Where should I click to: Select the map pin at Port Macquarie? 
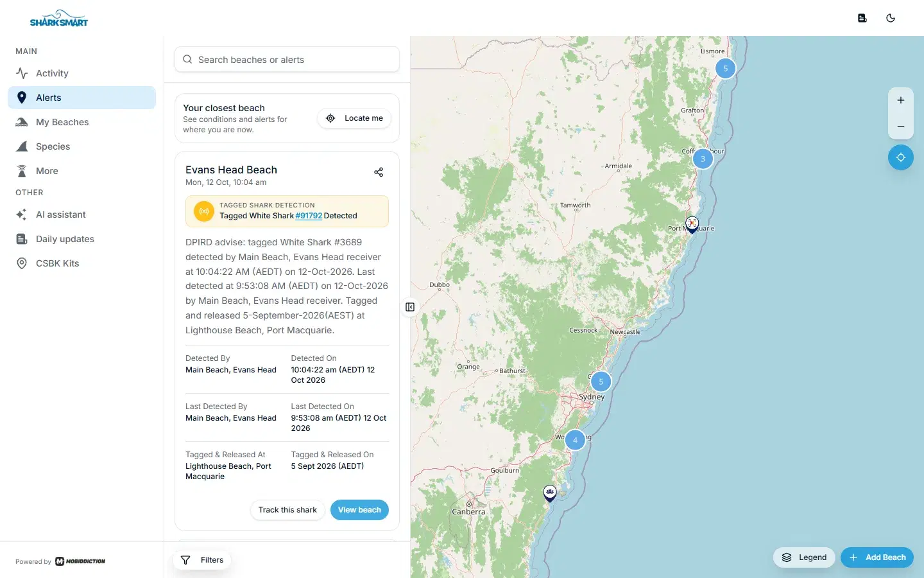tap(692, 224)
